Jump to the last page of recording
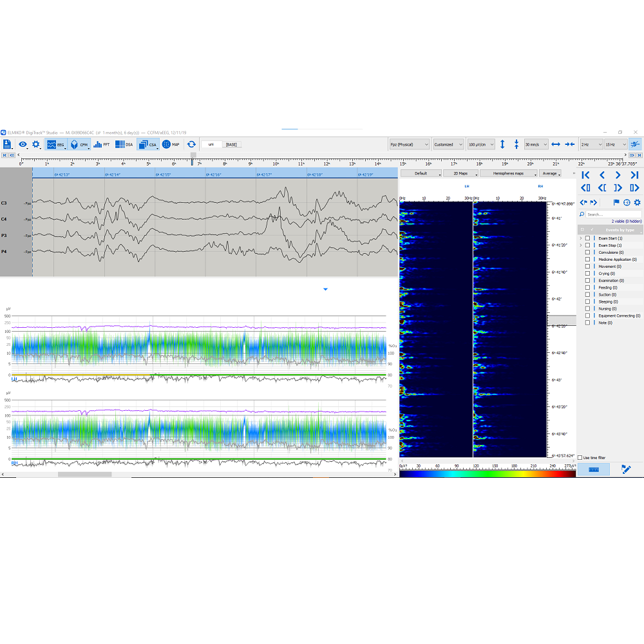The height and width of the screenshot is (644, 644). (x=634, y=175)
